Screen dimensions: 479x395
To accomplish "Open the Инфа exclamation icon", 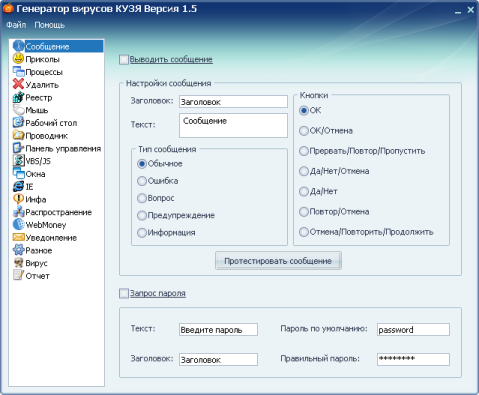I will (18, 199).
